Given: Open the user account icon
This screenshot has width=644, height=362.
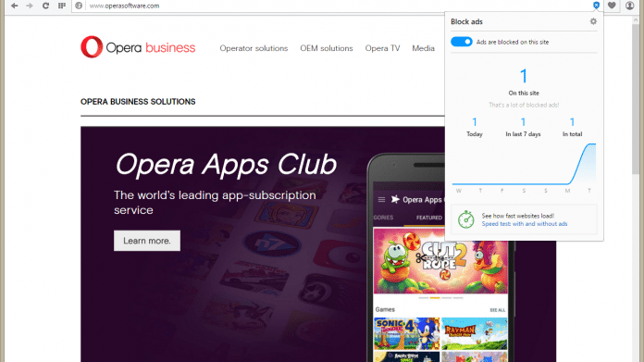Looking at the screenshot, I should tap(629, 6).
